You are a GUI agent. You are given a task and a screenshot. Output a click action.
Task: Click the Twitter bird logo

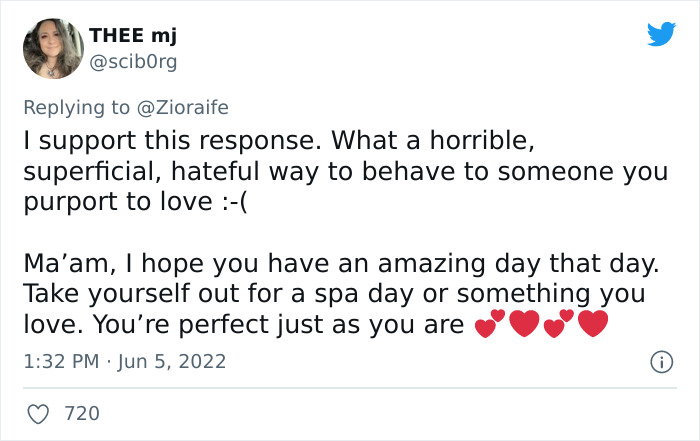tap(661, 36)
